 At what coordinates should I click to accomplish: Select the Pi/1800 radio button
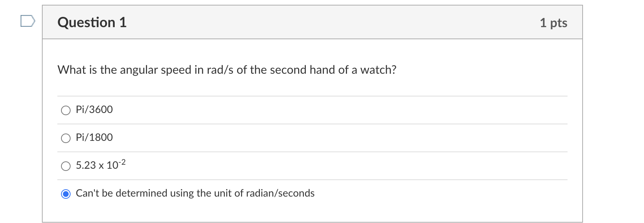[x=65, y=138]
